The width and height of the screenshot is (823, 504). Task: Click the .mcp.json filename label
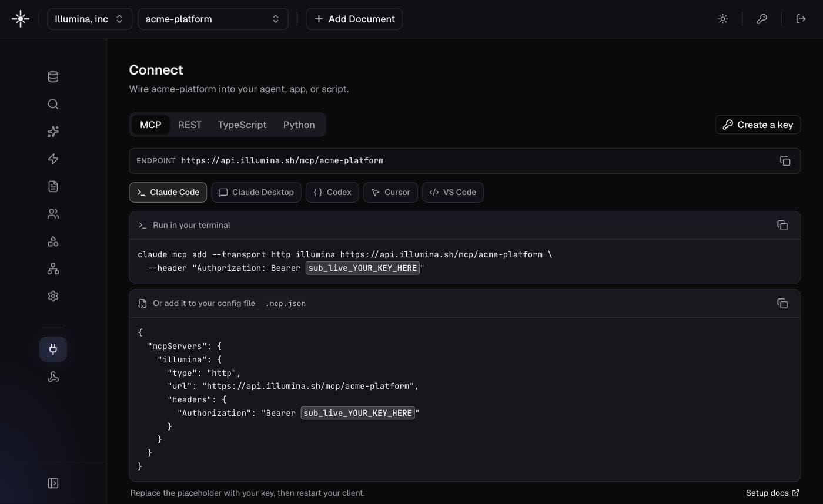pos(286,304)
